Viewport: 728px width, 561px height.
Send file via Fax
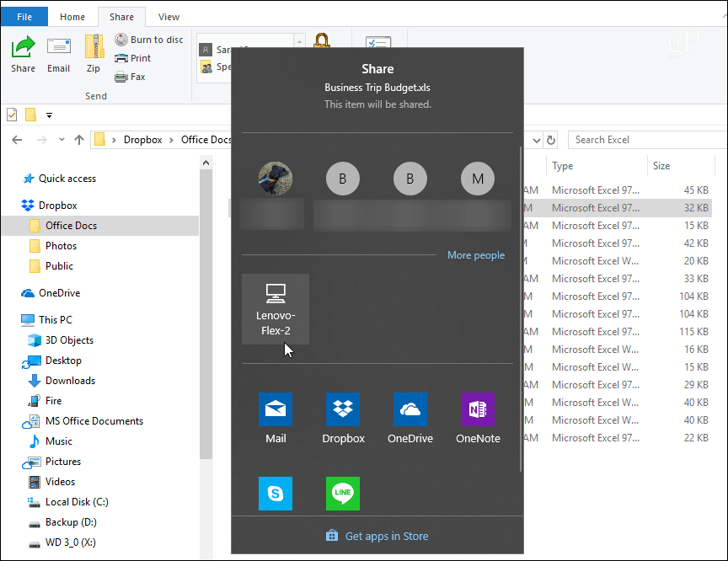click(x=130, y=77)
